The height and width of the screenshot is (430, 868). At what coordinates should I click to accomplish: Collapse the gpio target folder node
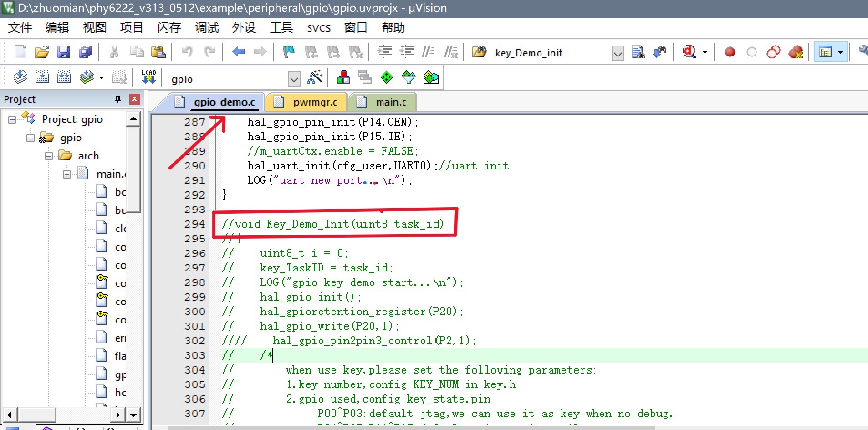click(31, 138)
